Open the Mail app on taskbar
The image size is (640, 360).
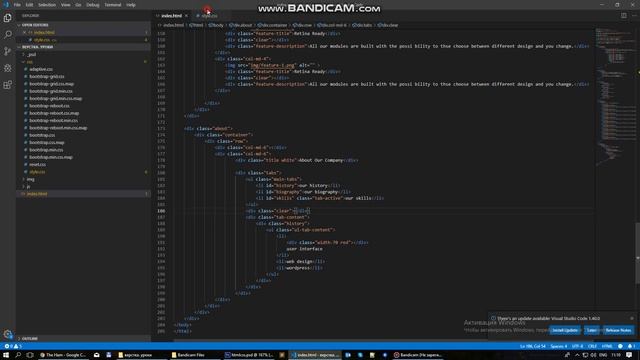96,355
